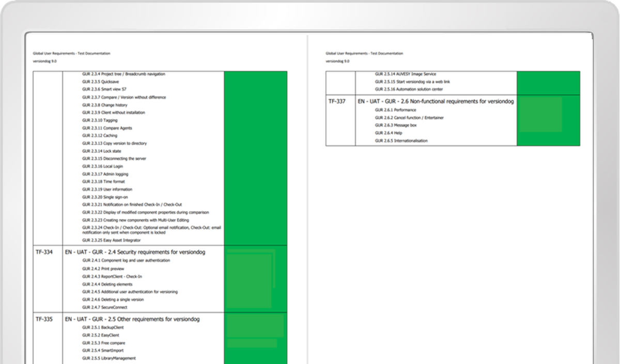Select GUR 2.3.25 Easy Asset Integrator

pyautogui.click(x=111, y=240)
